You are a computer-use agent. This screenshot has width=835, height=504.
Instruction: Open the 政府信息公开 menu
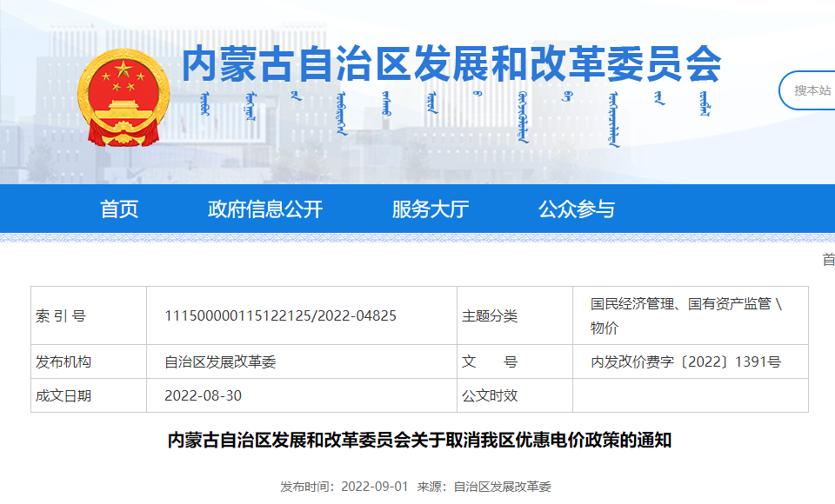click(x=265, y=209)
